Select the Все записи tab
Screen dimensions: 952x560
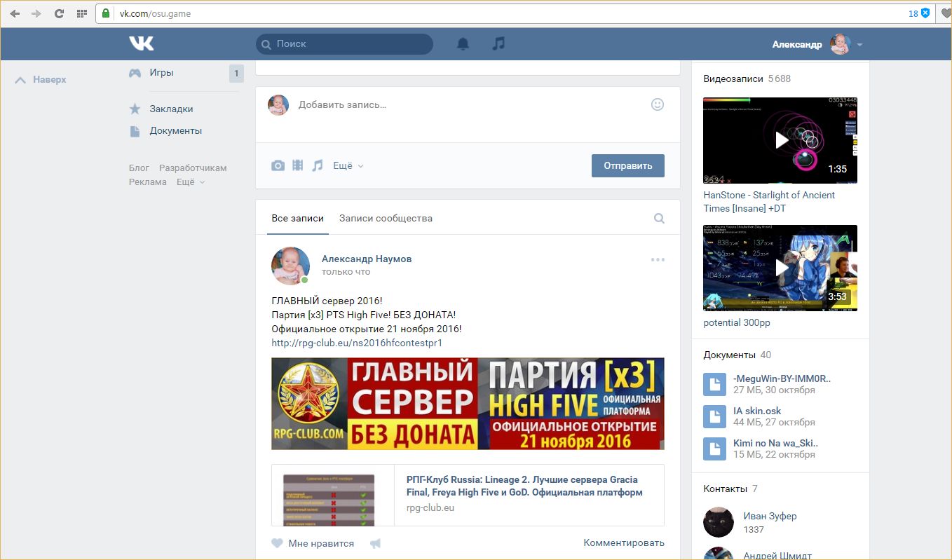(290, 218)
